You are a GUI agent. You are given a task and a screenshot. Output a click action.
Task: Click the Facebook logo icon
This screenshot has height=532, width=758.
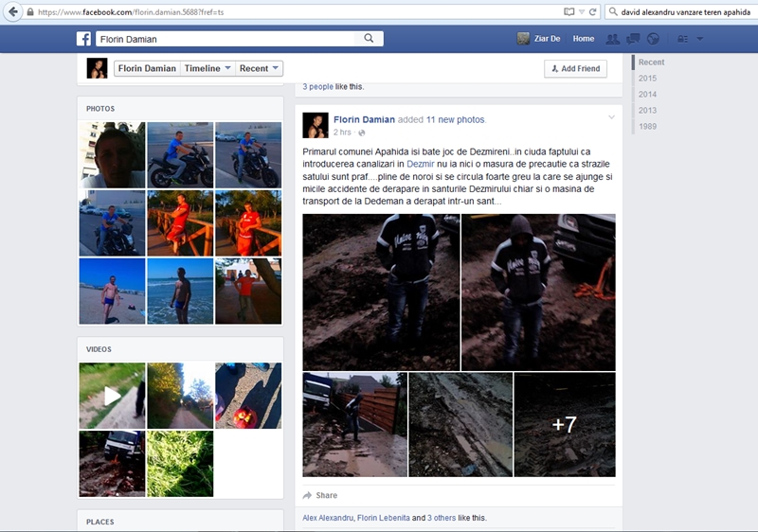pos(83,39)
